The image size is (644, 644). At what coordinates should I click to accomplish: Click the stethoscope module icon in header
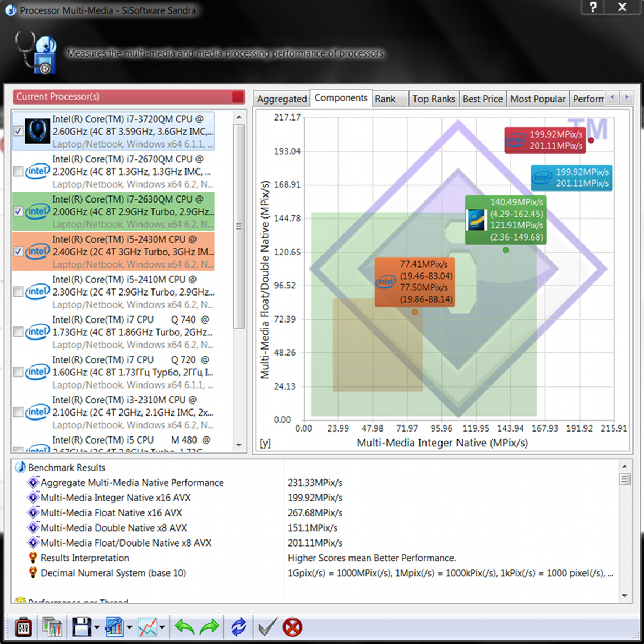pos(36,53)
